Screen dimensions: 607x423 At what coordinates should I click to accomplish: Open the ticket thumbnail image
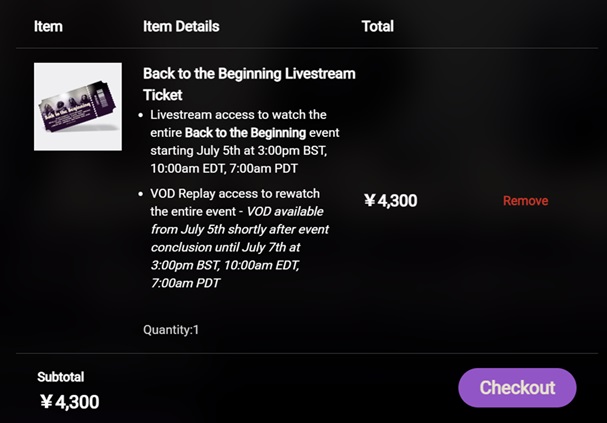coord(78,107)
